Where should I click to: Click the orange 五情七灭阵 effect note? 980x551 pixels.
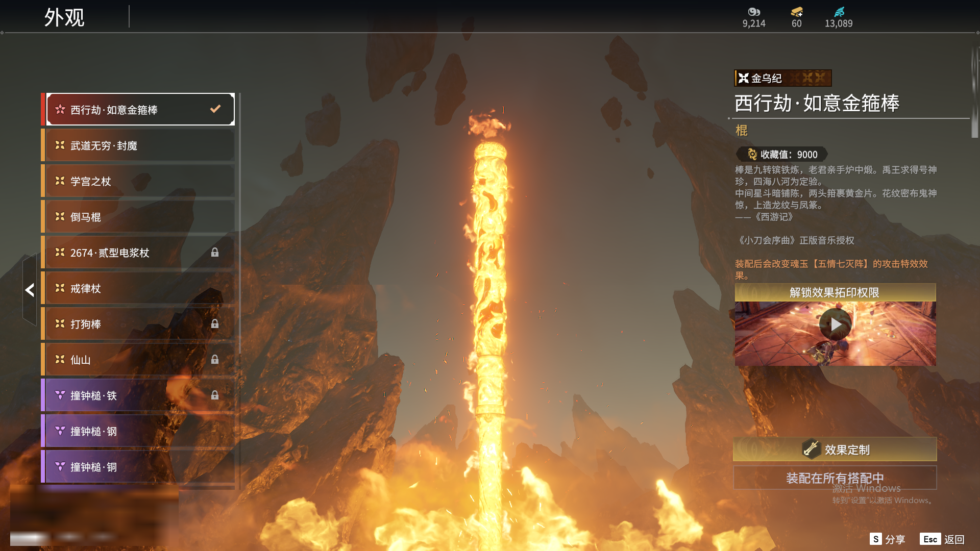(831, 269)
